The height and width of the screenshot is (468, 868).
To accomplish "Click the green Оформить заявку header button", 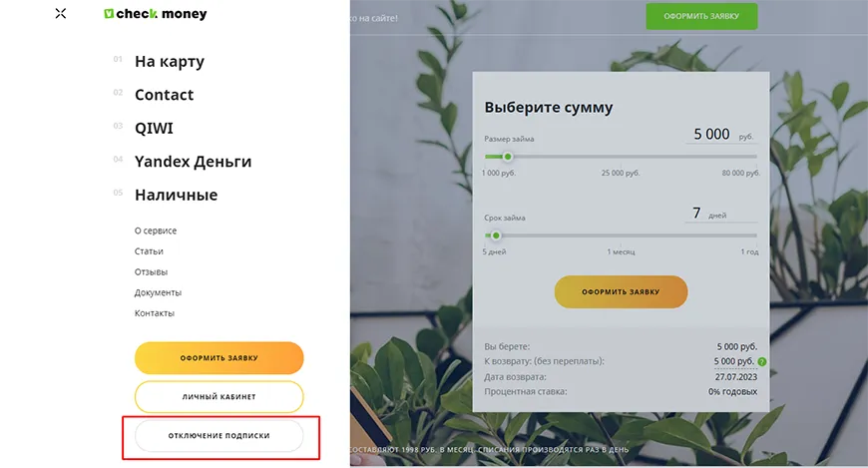I will tap(700, 17).
